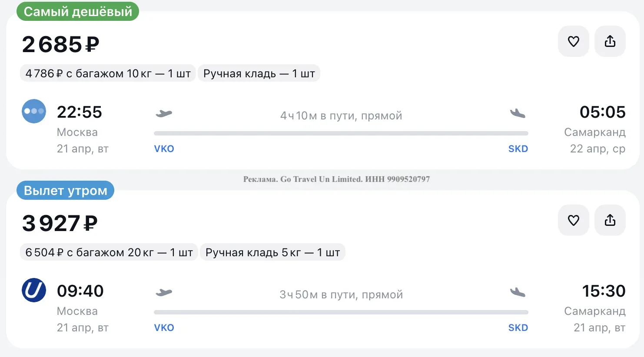Click the Utair airline logo

tap(34, 290)
